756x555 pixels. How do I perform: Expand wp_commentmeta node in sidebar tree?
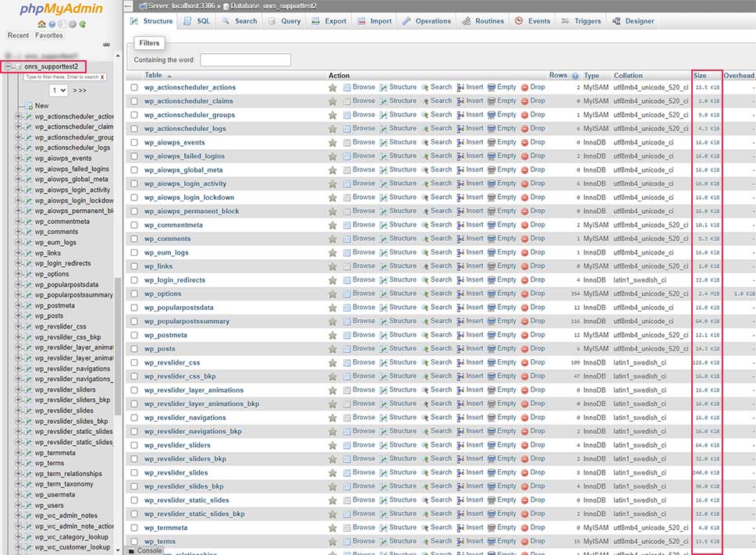(x=18, y=222)
